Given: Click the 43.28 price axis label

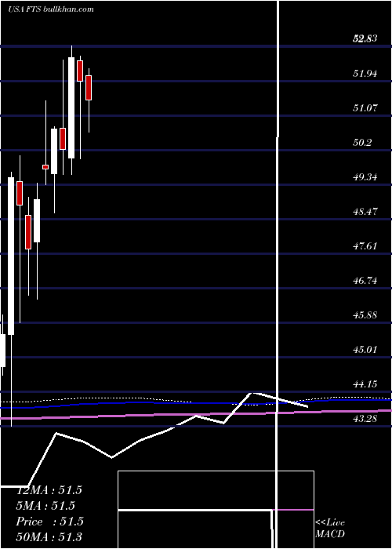Looking at the screenshot, I should [365, 418].
